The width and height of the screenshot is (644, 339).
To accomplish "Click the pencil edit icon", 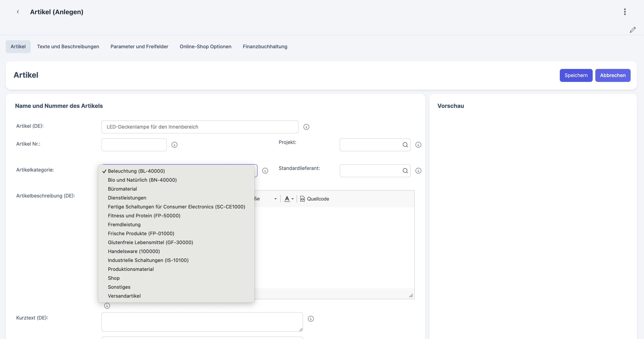I will (632, 30).
